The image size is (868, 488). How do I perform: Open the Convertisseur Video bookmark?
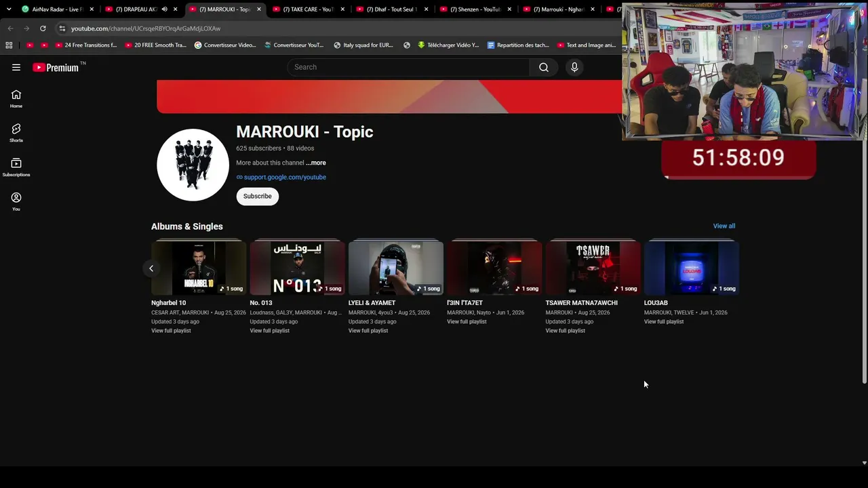(225, 45)
